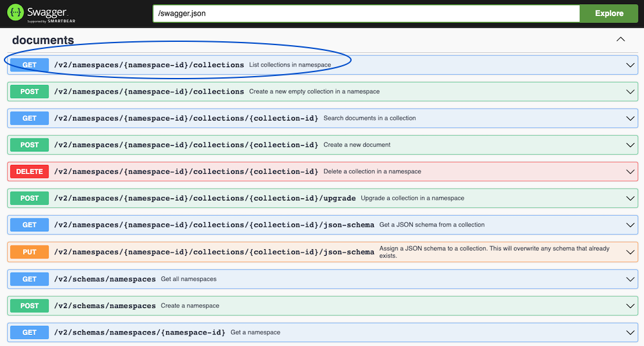The image size is (644, 346).
Task: Click GET badge for Get all namespaces
Action: 30,280
